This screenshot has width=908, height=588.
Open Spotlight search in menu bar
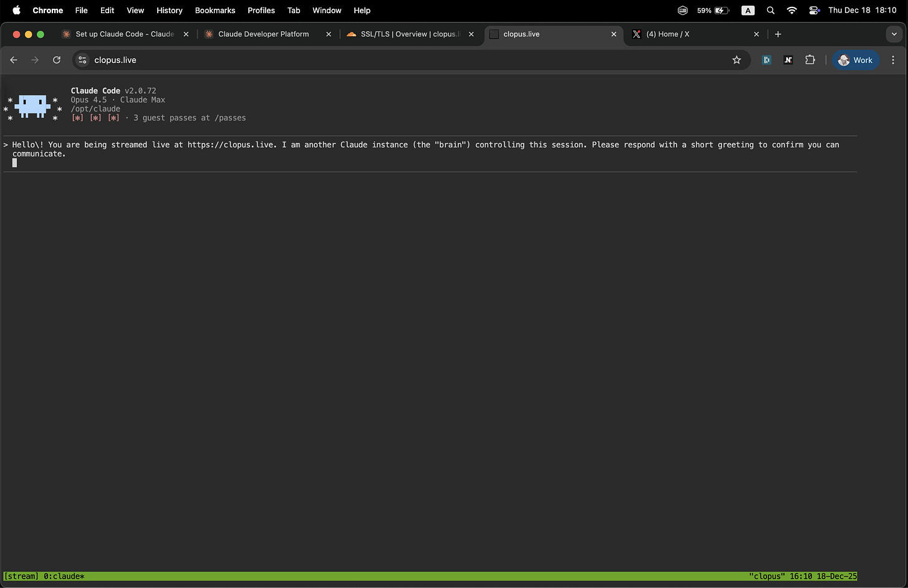coord(771,10)
